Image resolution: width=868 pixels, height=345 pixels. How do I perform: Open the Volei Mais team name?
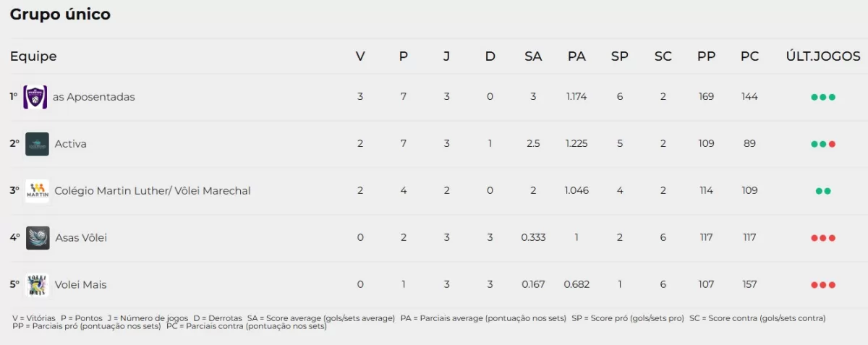coord(81,285)
